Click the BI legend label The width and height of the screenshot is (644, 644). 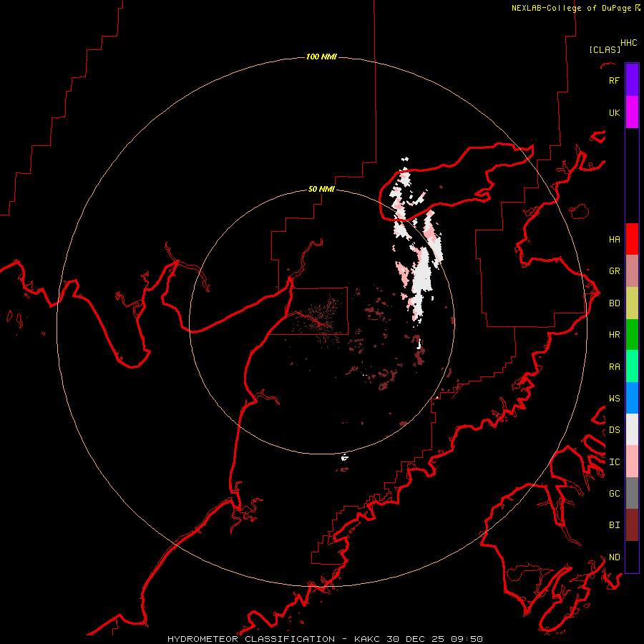tap(614, 525)
